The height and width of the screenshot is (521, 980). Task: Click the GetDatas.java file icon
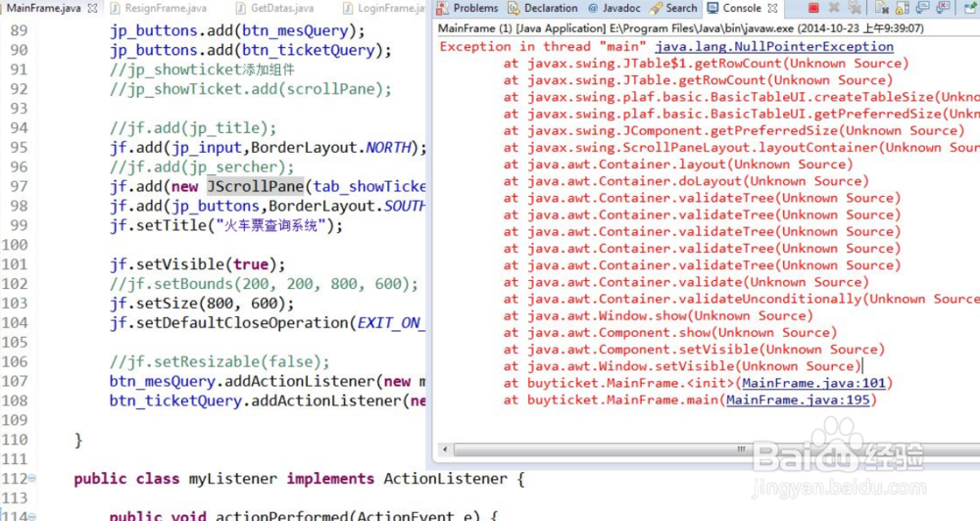pyautogui.click(x=241, y=8)
